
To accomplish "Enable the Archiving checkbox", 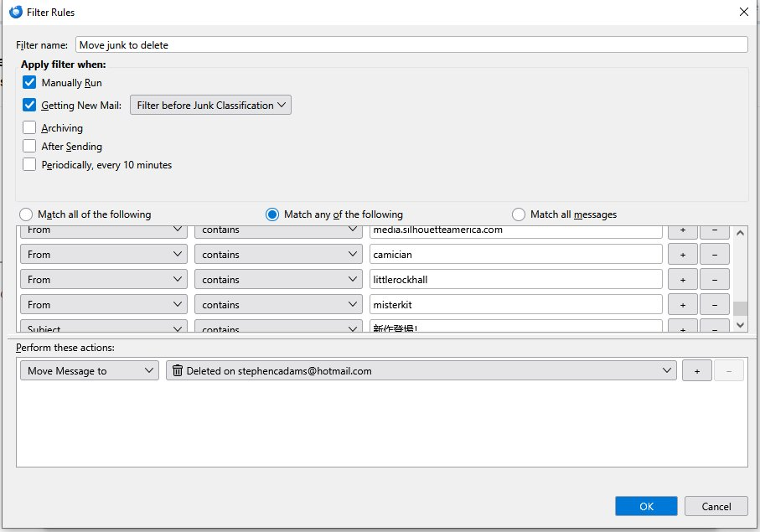I will (x=30, y=128).
